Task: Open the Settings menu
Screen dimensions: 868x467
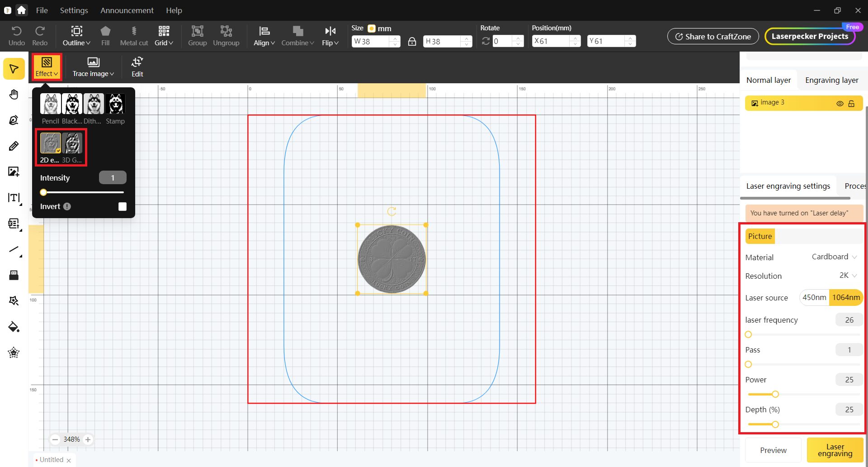Action: click(x=74, y=10)
